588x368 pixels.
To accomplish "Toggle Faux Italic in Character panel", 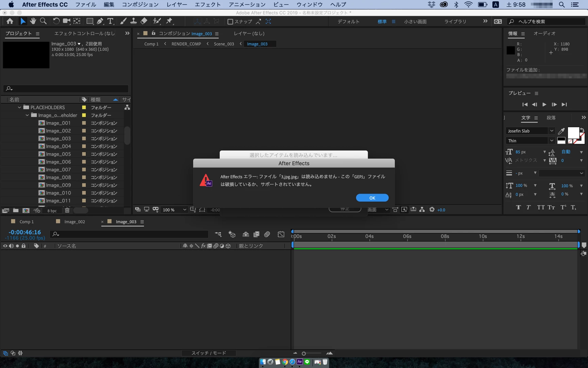I will (x=528, y=207).
